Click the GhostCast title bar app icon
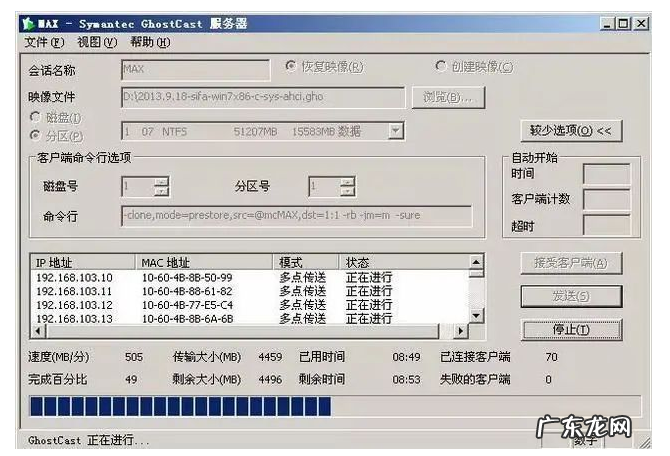The image size is (670, 456). pos(28,24)
